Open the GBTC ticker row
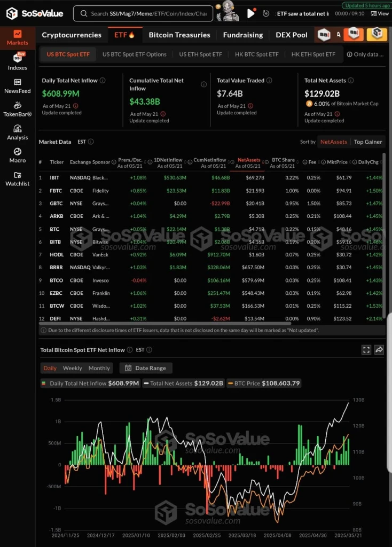 click(x=210, y=204)
